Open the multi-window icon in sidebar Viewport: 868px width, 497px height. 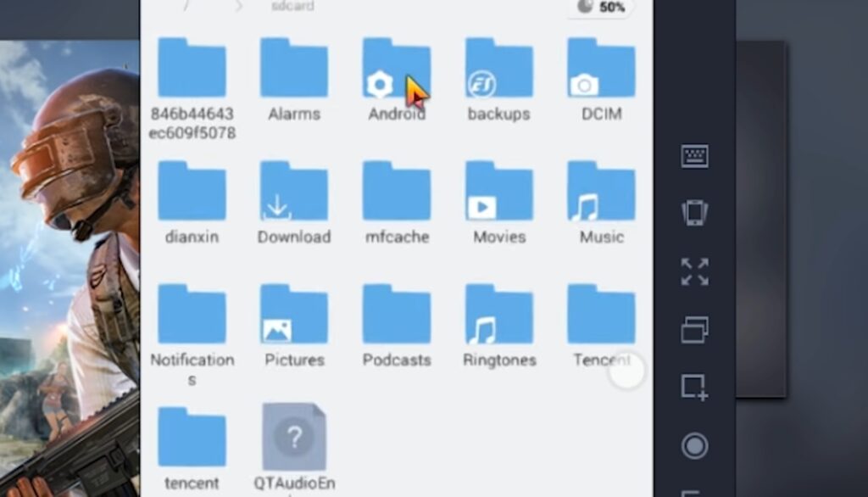pyautogui.click(x=694, y=329)
